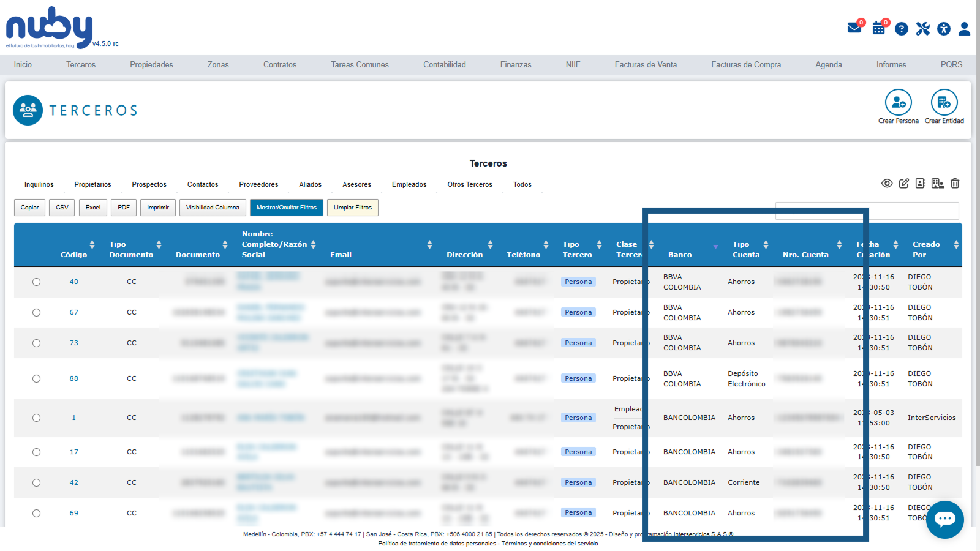Click the Imprimir button
This screenshot has height=551, width=980.
pos(158,208)
